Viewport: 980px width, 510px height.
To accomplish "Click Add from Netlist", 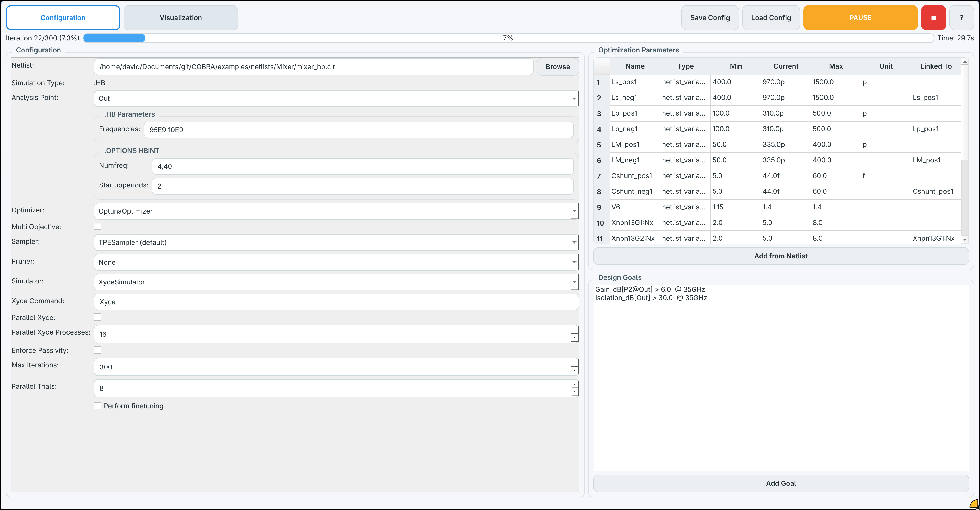I will pos(781,256).
